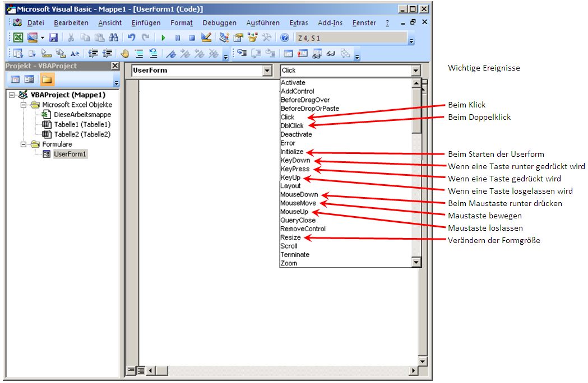Run the macro with green play icon

click(x=163, y=38)
